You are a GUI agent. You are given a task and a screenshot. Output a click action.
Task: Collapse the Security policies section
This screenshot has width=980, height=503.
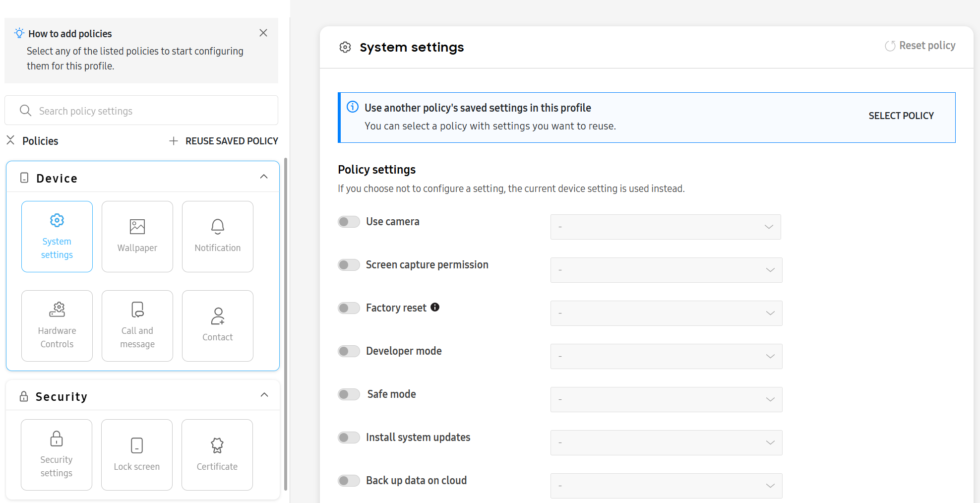point(264,395)
